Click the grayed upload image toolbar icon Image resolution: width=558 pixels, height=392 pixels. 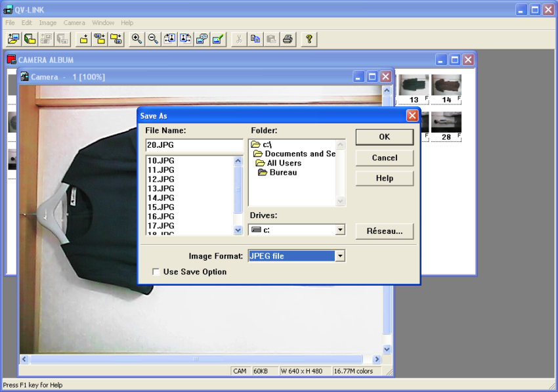pyautogui.click(x=46, y=39)
